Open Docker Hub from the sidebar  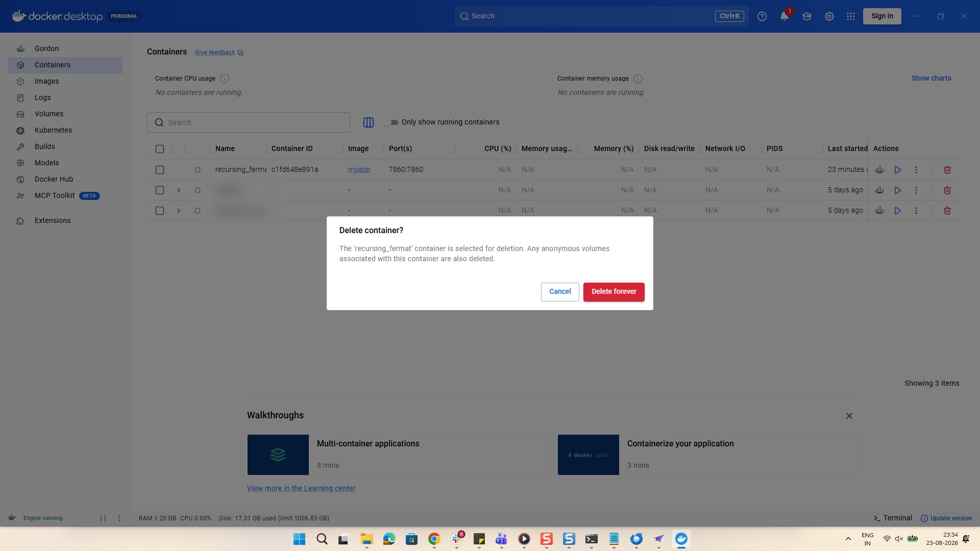[x=65, y=179]
